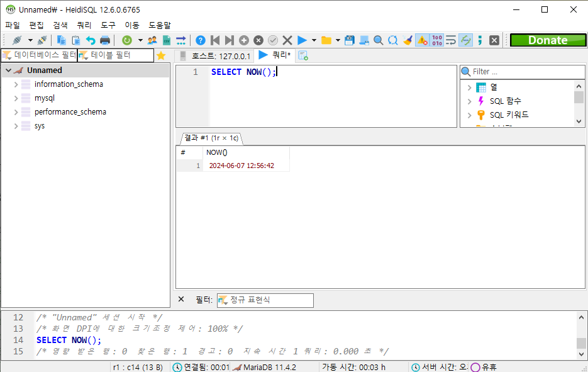Viewport: 588px width, 372px height.
Task: Click the green Refresh icon
Action: coord(127,40)
